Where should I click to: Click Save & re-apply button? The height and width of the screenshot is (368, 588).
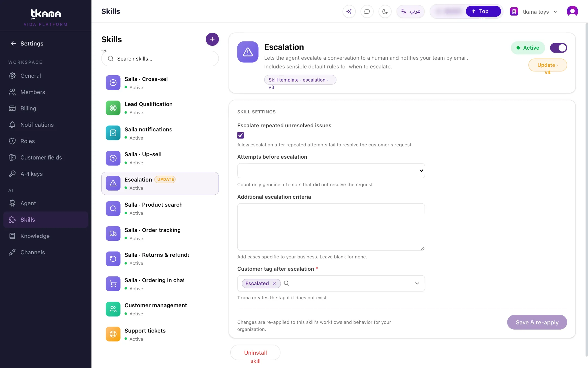point(537,322)
